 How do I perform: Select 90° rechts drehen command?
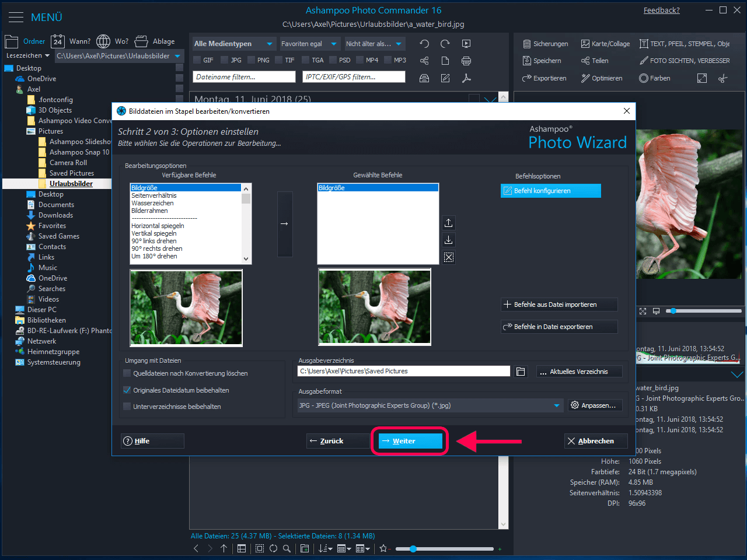157,249
